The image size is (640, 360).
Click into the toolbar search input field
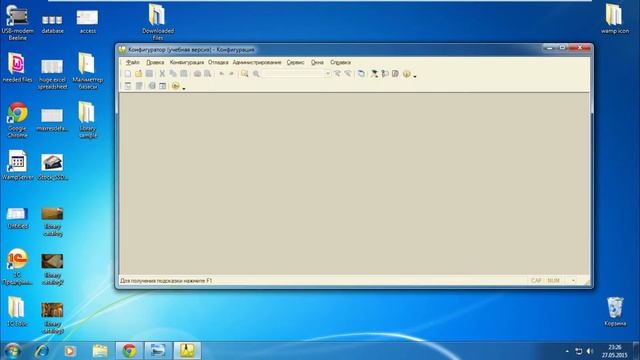pyautogui.click(x=293, y=74)
